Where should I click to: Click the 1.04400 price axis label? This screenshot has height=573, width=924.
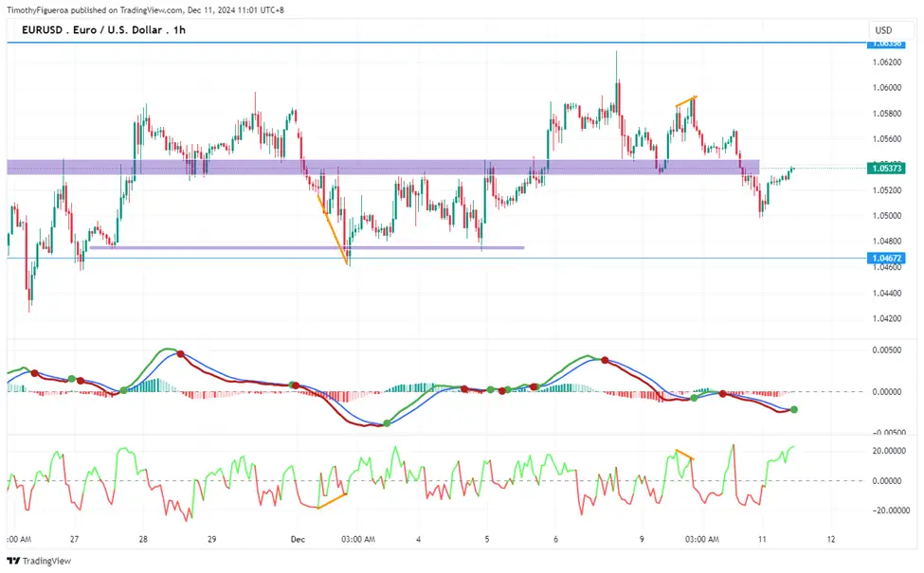click(887, 294)
